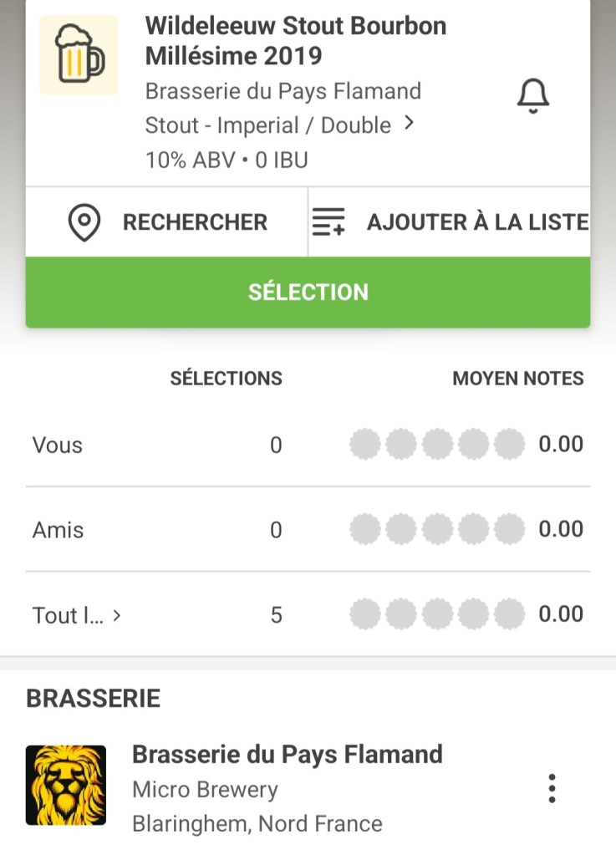Tap the Tout l... rating caps

pyautogui.click(x=436, y=615)
